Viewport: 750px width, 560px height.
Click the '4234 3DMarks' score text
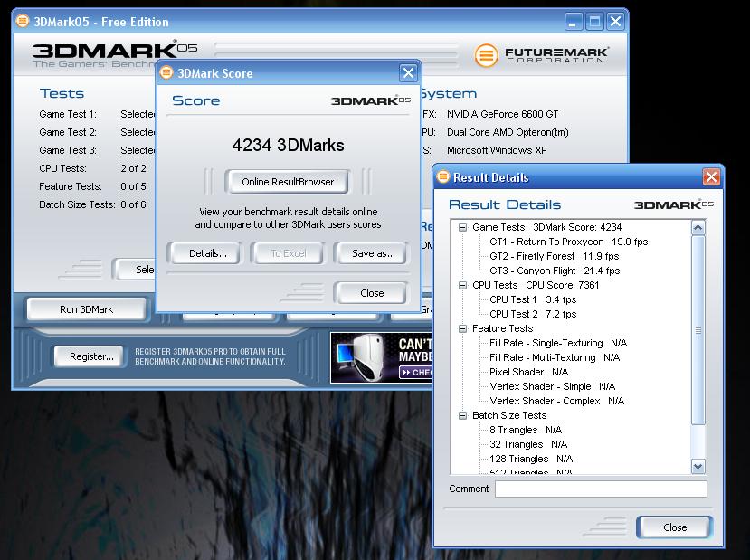(288, 145)
